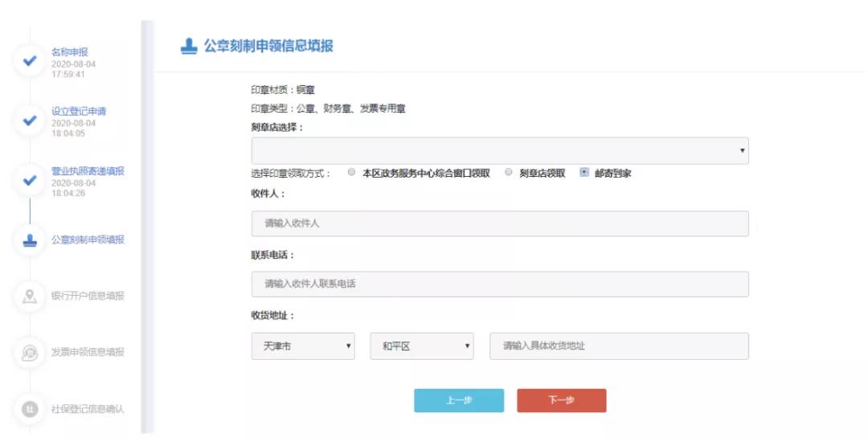The width and height of the screenshot is (868, 442).
Task: Click the bank location icon for 银行开户信息填报
Action: (30, 297)
